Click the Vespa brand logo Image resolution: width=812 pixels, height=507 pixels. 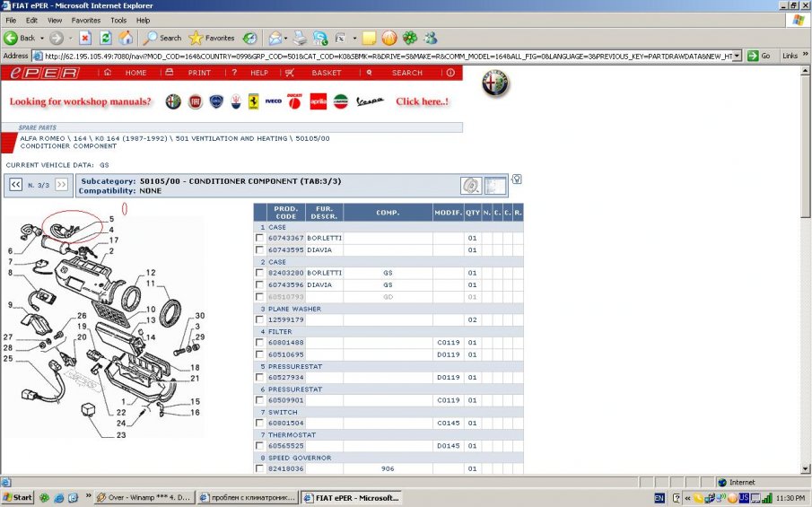pyautogui.click(x=370, y=102)
